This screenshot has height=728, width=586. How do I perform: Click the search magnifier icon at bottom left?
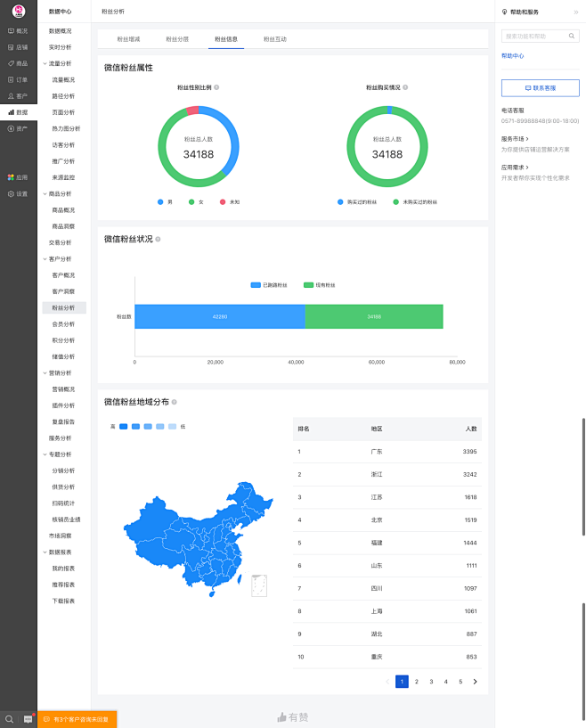pos(10,718)
